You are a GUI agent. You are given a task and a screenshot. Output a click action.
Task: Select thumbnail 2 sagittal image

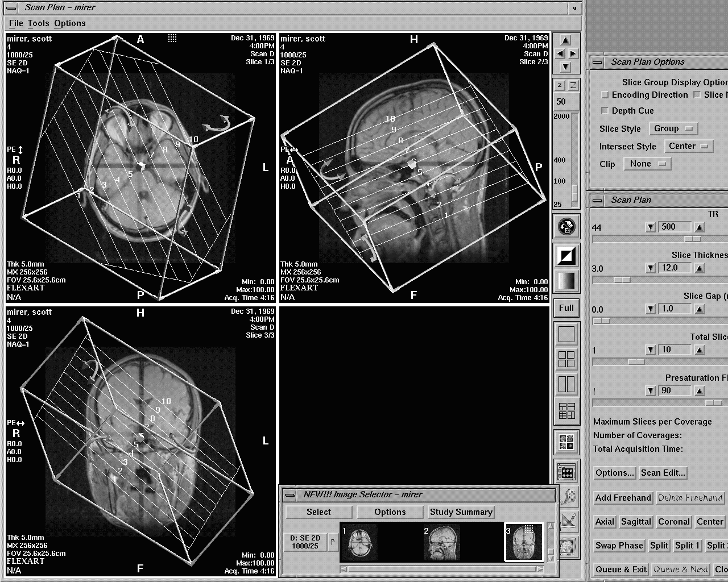(x=441, y=542)
